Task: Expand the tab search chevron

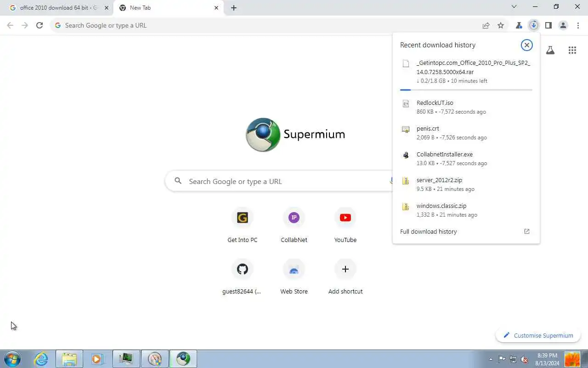Action: (514, 6)
